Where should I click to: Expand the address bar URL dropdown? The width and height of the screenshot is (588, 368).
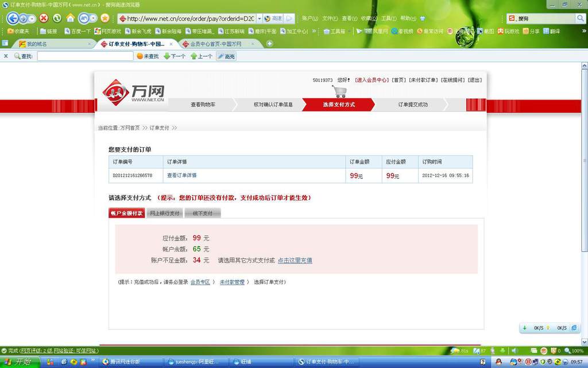point(259,18)
